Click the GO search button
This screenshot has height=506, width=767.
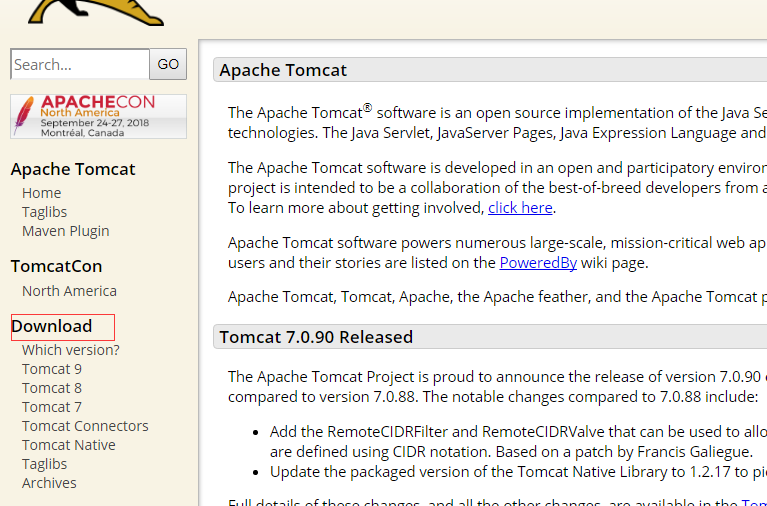click(168, 64)
